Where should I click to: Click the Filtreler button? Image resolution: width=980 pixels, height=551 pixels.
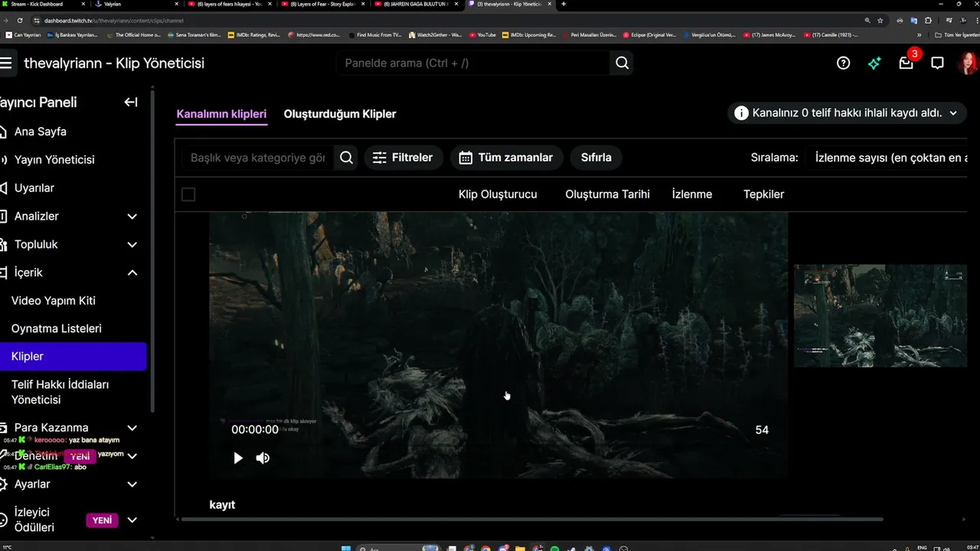pos(403,158)
